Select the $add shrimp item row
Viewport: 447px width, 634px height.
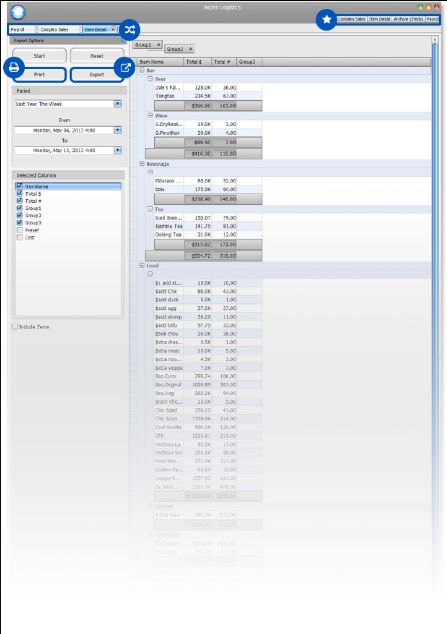[x=208, y=317]
